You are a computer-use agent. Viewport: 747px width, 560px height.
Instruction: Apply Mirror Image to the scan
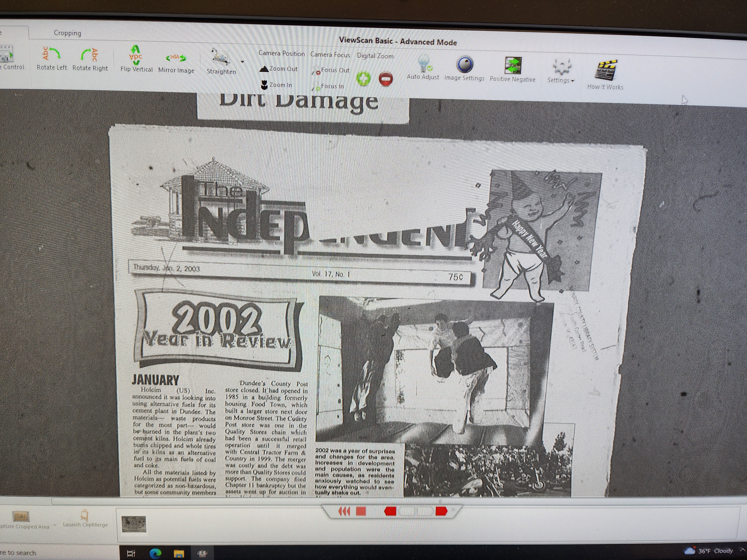point(176,62)
